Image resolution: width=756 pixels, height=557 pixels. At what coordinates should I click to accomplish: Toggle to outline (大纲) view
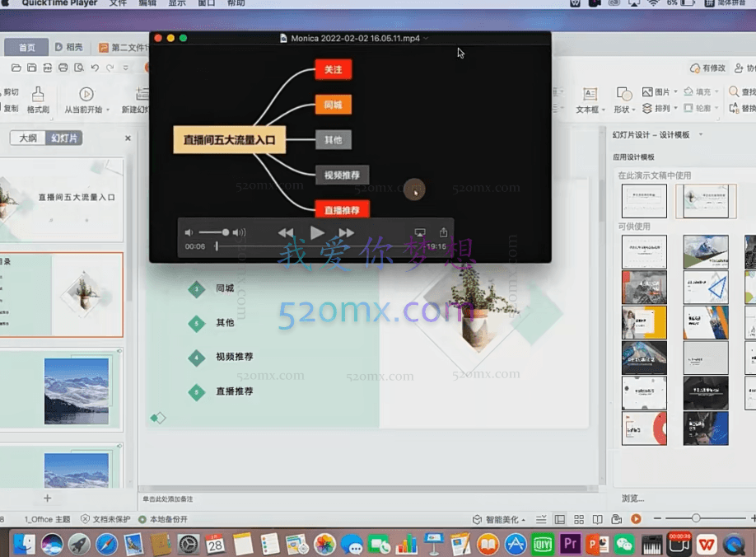pyautogui.click(x=28, y=138)
